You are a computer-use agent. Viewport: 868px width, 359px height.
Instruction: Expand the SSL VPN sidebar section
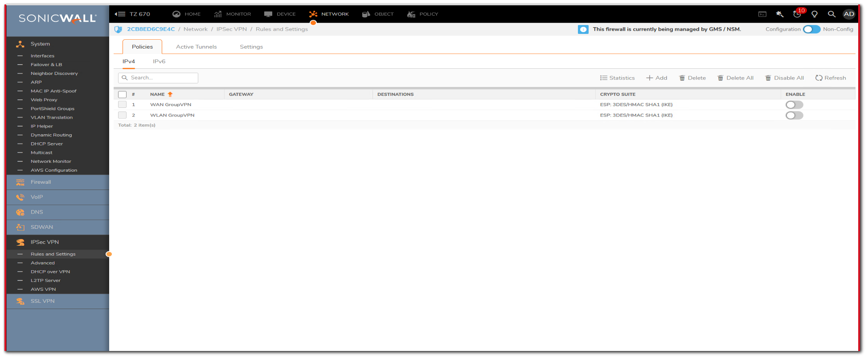pyautogui.click(x=43, y=301)
